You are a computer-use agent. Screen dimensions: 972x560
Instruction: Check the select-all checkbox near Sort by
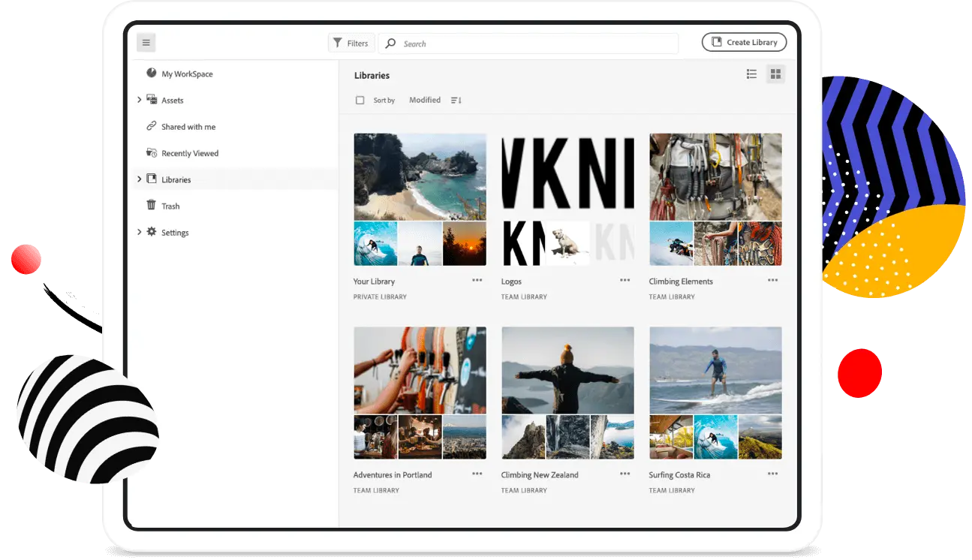pos(360,100)
